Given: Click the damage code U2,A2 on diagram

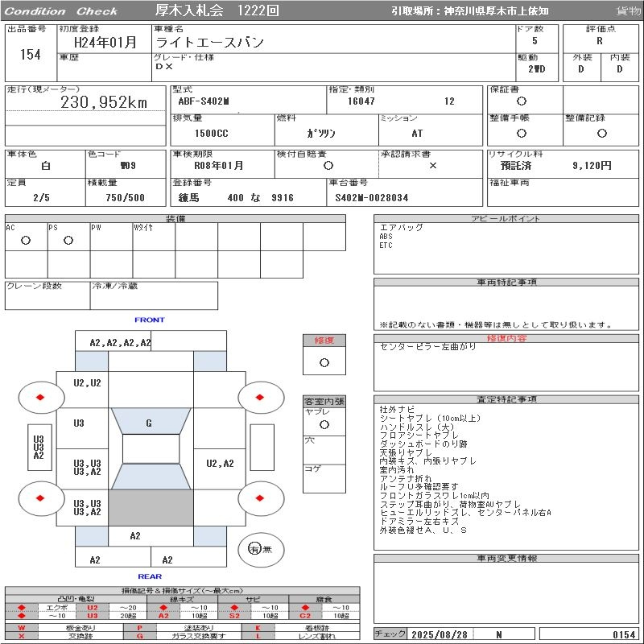Looking at the screenshot, I should click(x=220, y=464).
